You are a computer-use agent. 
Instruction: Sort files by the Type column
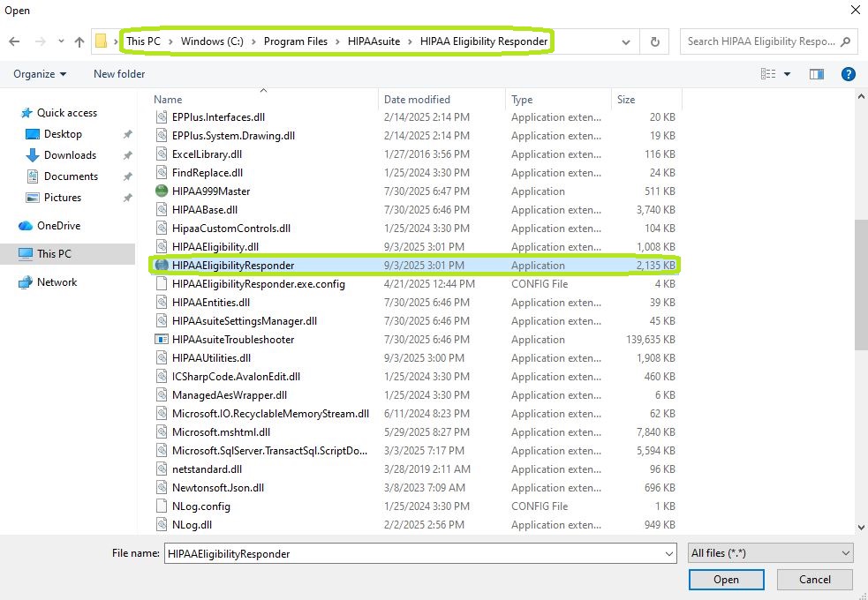522,100
